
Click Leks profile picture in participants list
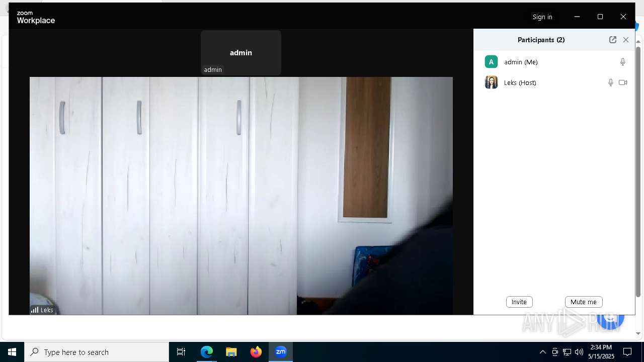point(491,82)
